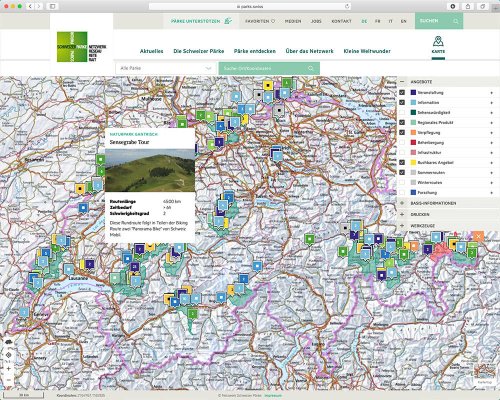Screen dimensions: 500x400
Task: Show all tabs with the tab overview icon
Action: (482, 6)
